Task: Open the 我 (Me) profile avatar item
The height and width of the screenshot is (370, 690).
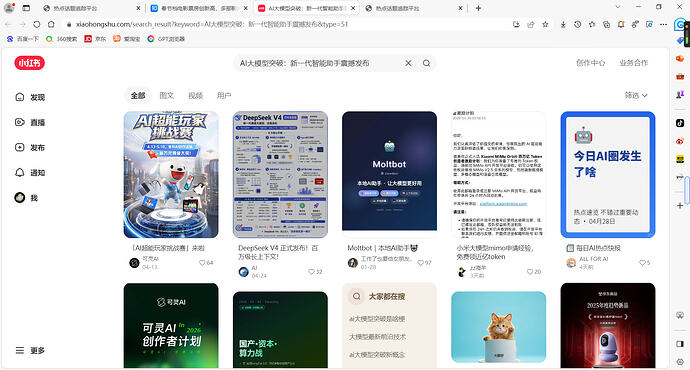Action: pos(26,198)
